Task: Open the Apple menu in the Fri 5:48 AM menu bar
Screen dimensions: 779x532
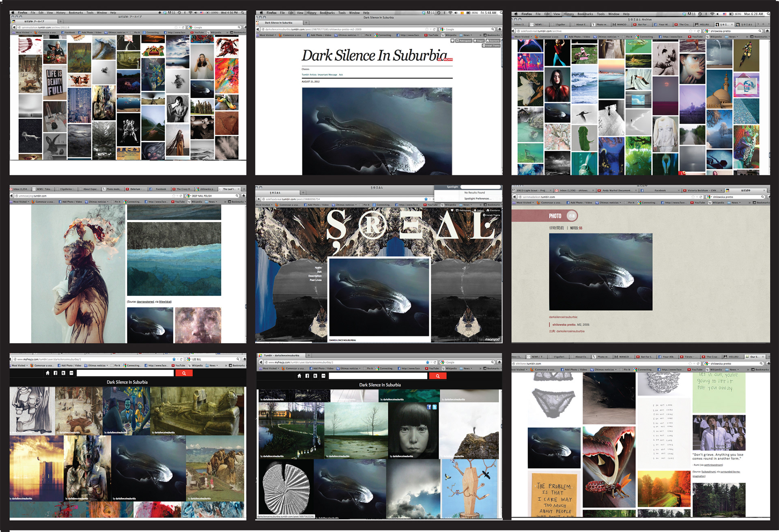Action: pyautogui.click(x=261, y=13)
